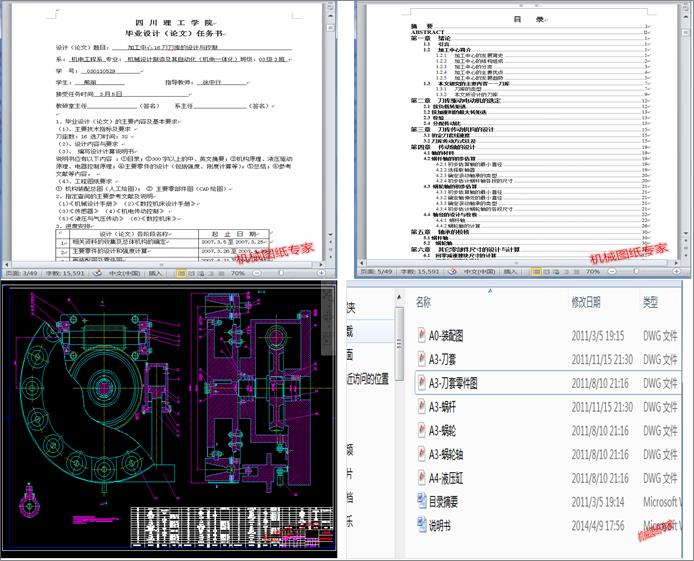Viewport: 694px width, 561px height.
Task: Click date 2011/3/5 19:15 of A0-装配图
Action: tap(598, 336)
